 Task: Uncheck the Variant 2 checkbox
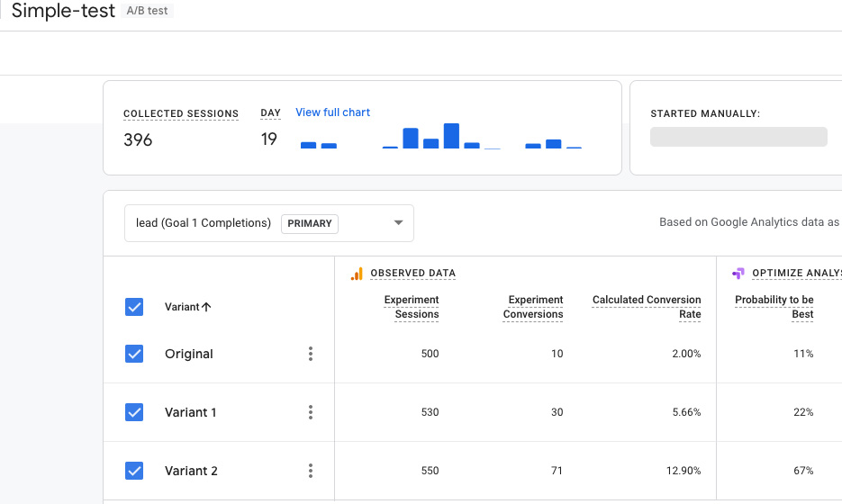click(134, 471)
